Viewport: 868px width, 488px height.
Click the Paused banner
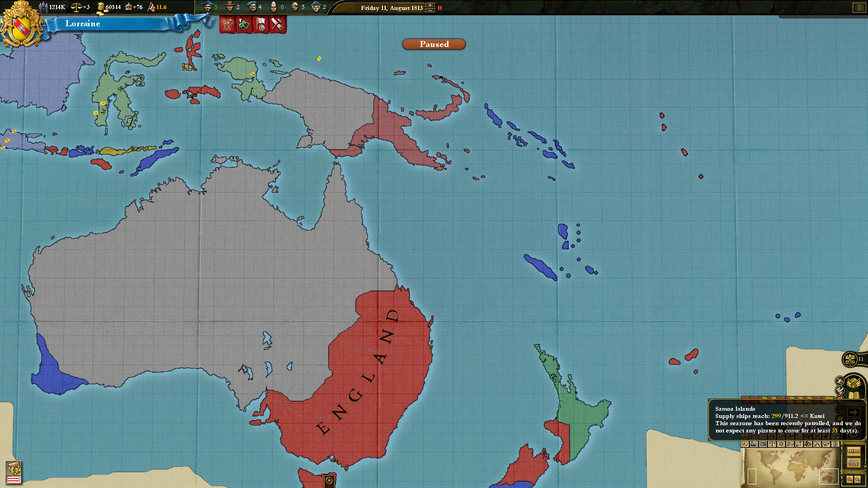point(434,44)
